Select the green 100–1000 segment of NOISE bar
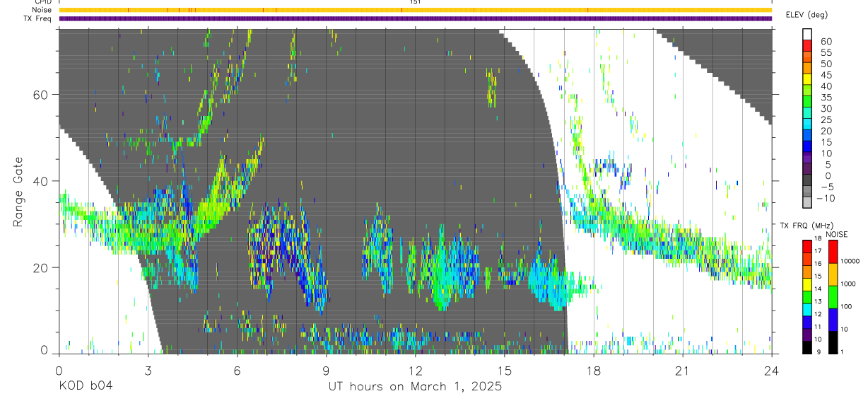Image resolution: width=868 pixels, height=401 pixels. point(833,296)
